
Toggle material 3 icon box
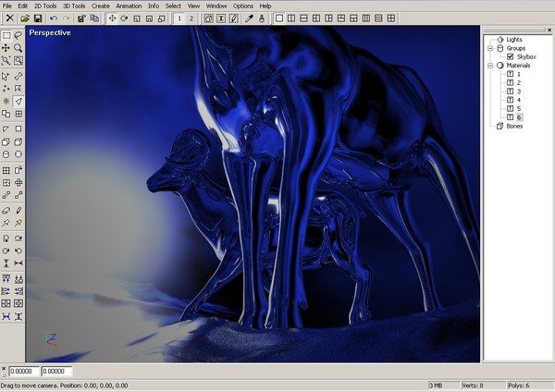click(x=510, y=92)
